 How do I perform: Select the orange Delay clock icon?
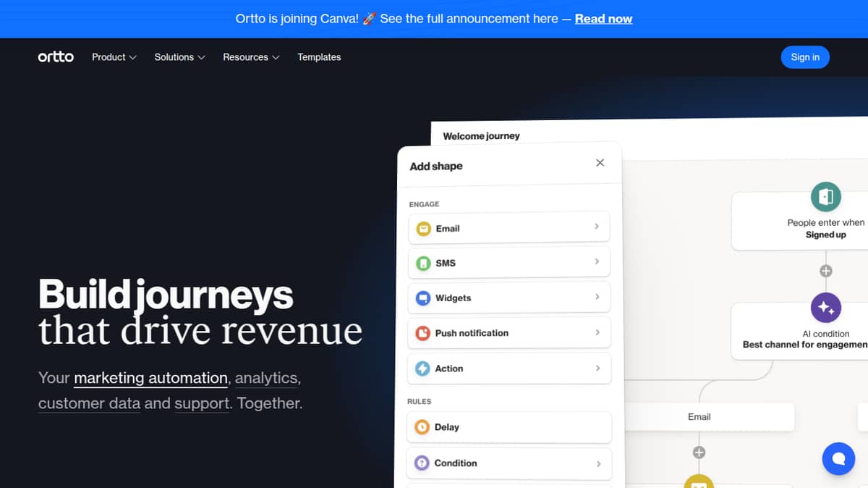coord(422,427)
